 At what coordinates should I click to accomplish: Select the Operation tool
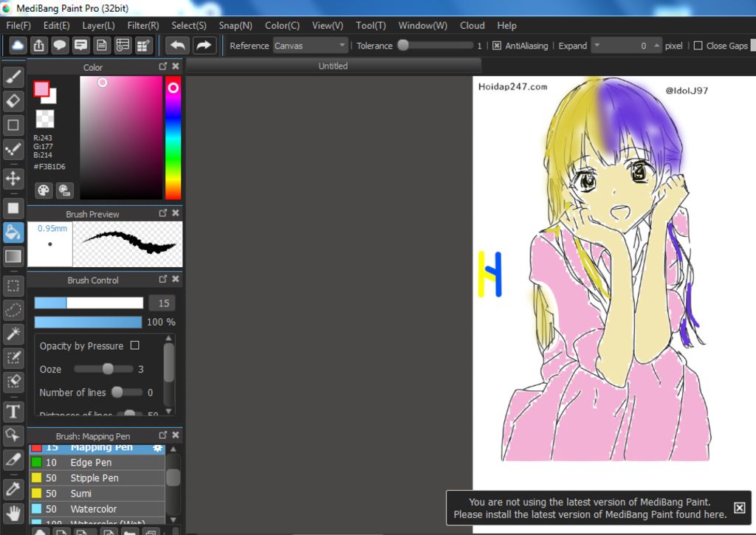pyautogui.click(x=13, y=435)
